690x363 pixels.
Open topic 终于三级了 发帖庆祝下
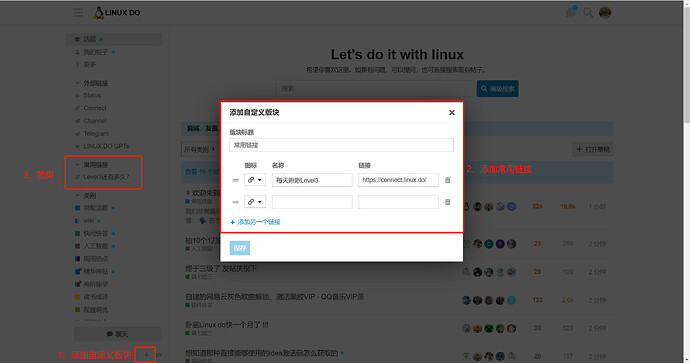[220, 268]
